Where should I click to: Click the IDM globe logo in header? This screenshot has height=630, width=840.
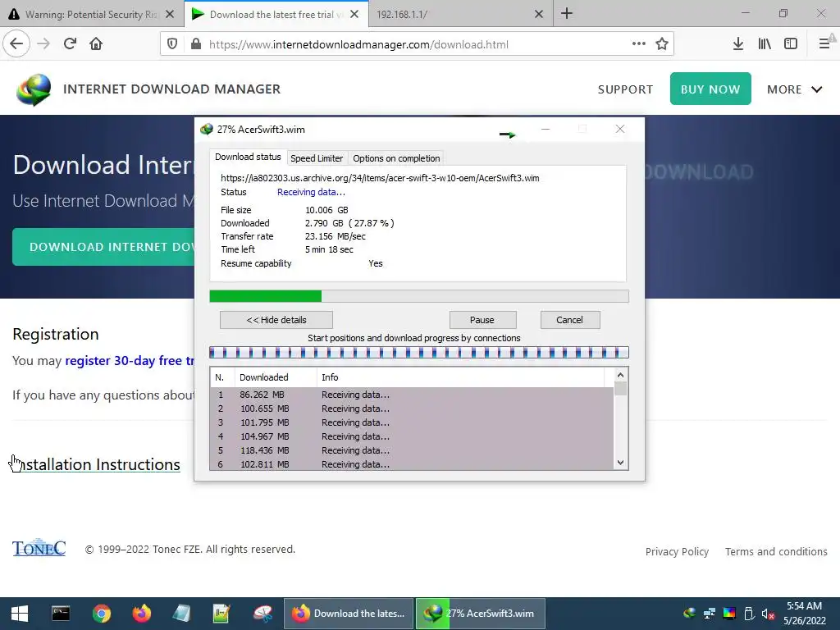tap(34, 89)
